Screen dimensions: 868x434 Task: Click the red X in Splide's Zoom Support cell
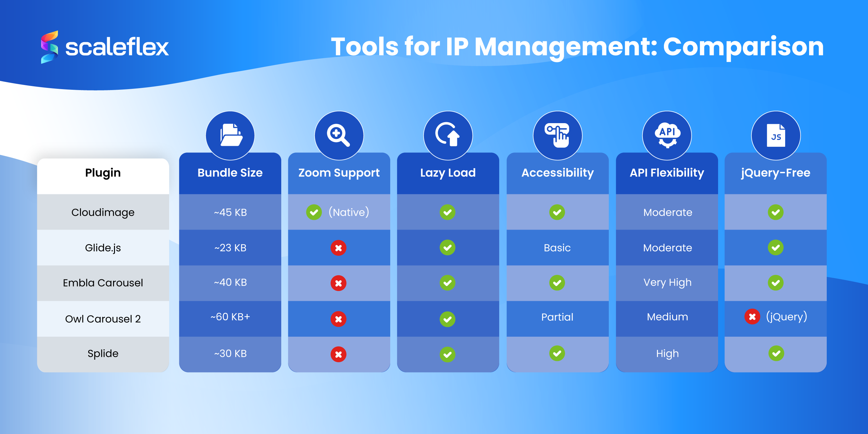339,354
